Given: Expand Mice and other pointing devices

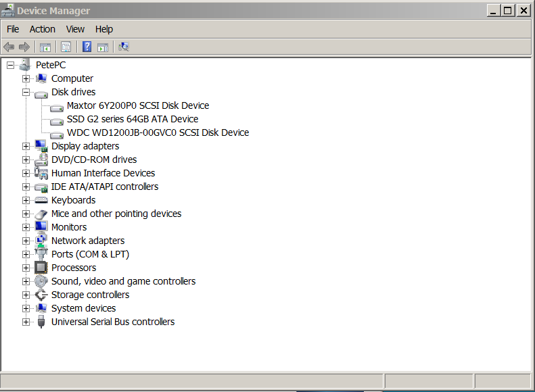Looking at the screenshot, I should (26, 214).
